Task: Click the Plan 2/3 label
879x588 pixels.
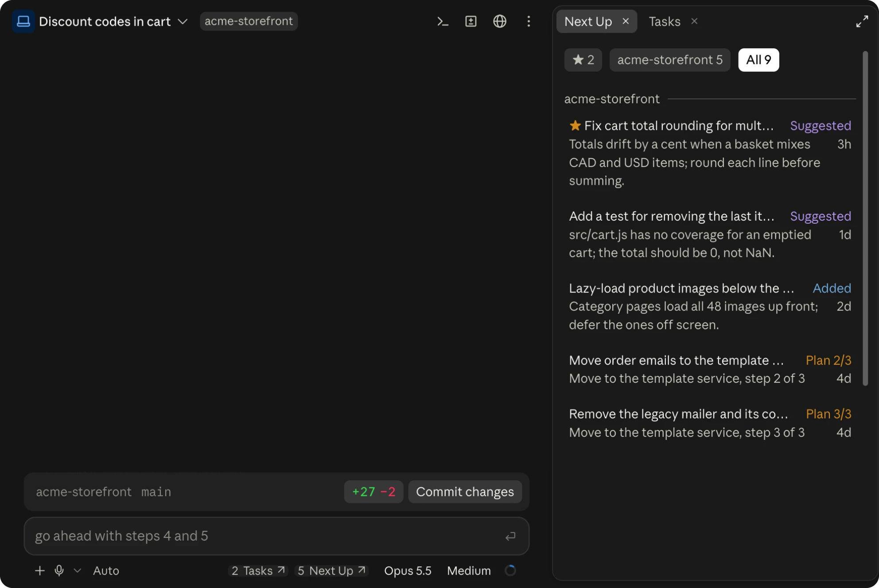Action: pyautogui.click(x=828, y=360)
